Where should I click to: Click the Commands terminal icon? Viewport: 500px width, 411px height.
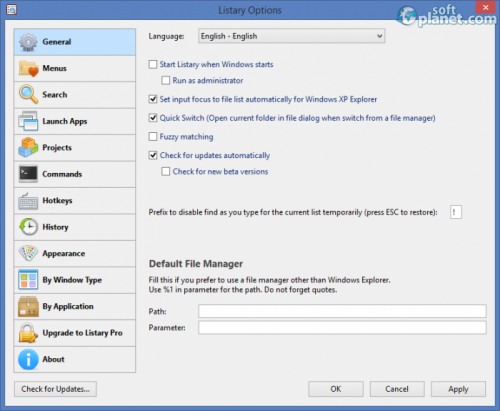28,174
